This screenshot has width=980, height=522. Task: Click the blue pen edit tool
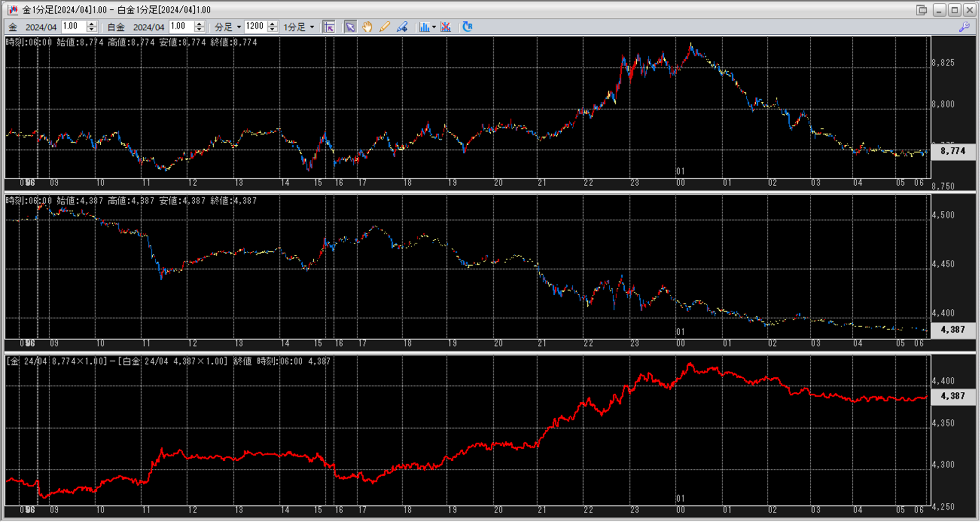tap(402, 27)
